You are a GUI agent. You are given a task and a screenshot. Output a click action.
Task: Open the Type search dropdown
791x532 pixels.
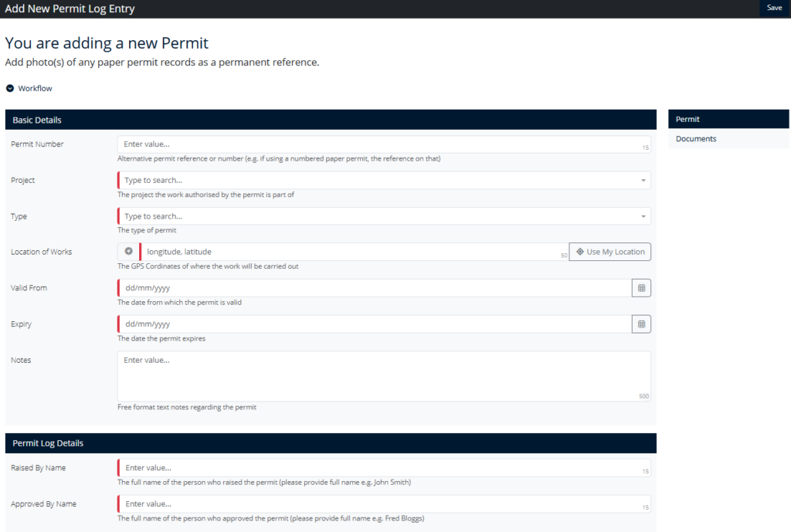tap(384, 216)
